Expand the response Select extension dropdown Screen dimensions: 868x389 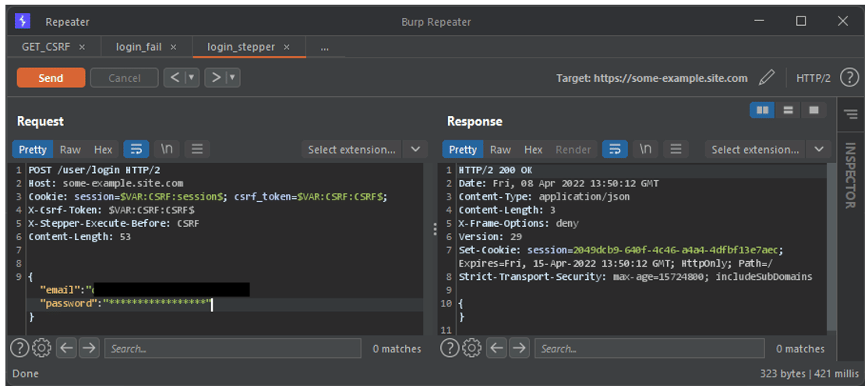818,149
